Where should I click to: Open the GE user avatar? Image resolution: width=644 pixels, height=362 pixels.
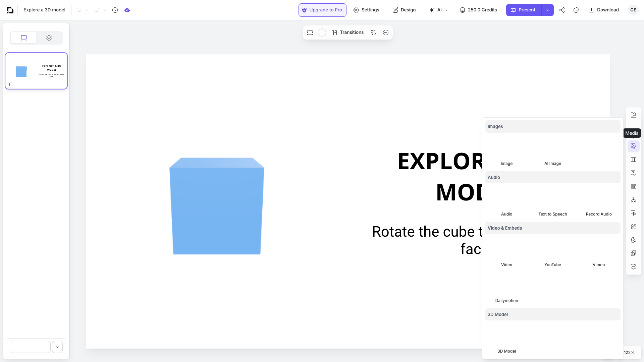tap(633, 10)
